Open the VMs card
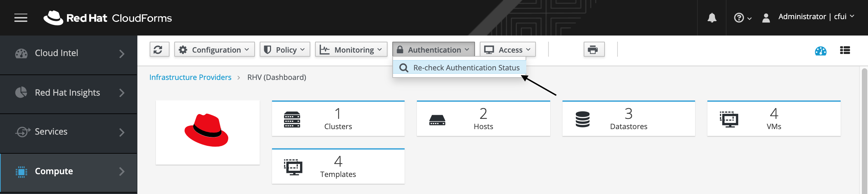 (774, 118)
